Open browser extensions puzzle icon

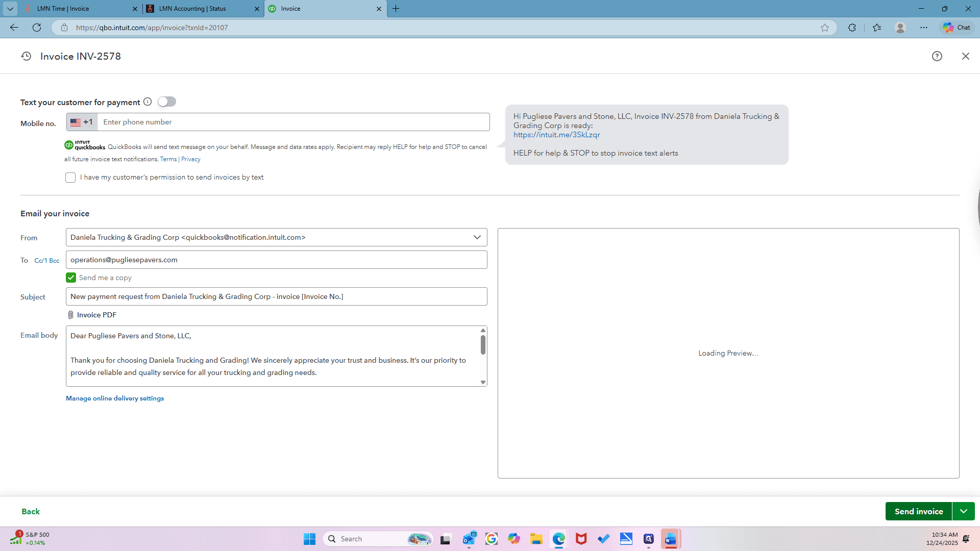(x=852, y=28)
